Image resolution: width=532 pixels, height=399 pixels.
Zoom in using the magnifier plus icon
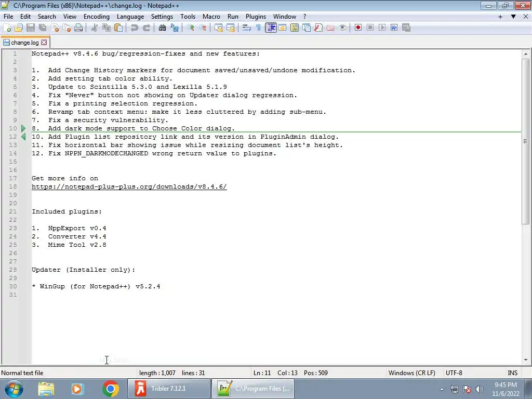(x=190, y=28)
